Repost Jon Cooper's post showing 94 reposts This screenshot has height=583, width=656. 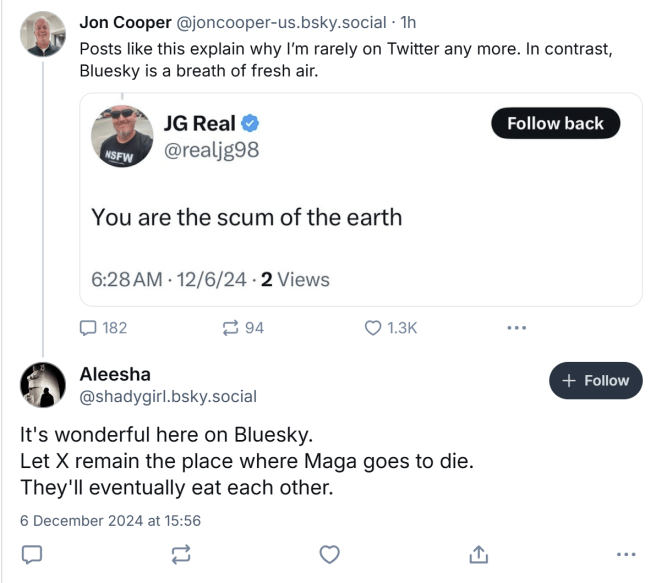tap(232, 327)
